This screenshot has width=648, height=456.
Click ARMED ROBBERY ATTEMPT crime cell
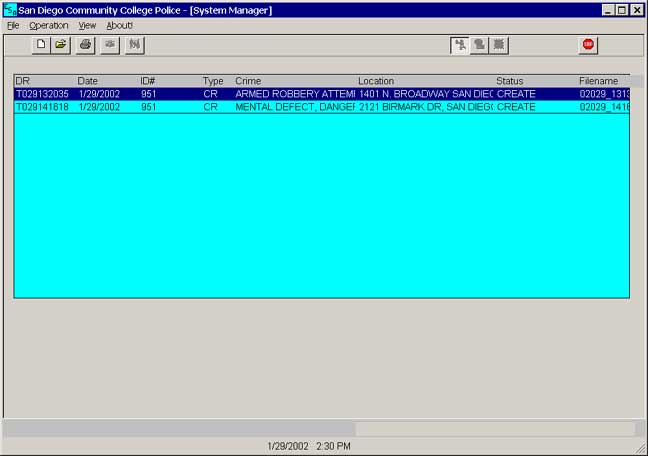[295, 94]
